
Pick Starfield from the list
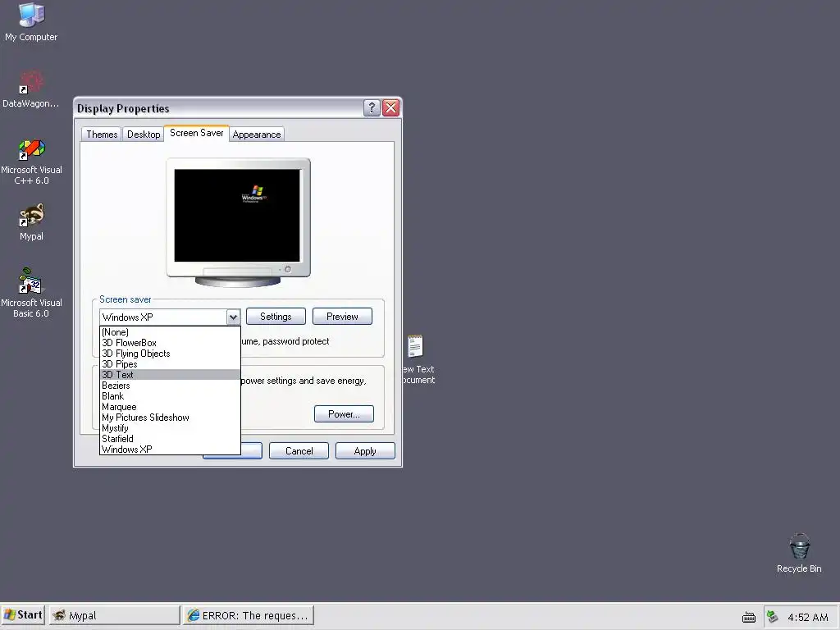[x=170, y=439]
